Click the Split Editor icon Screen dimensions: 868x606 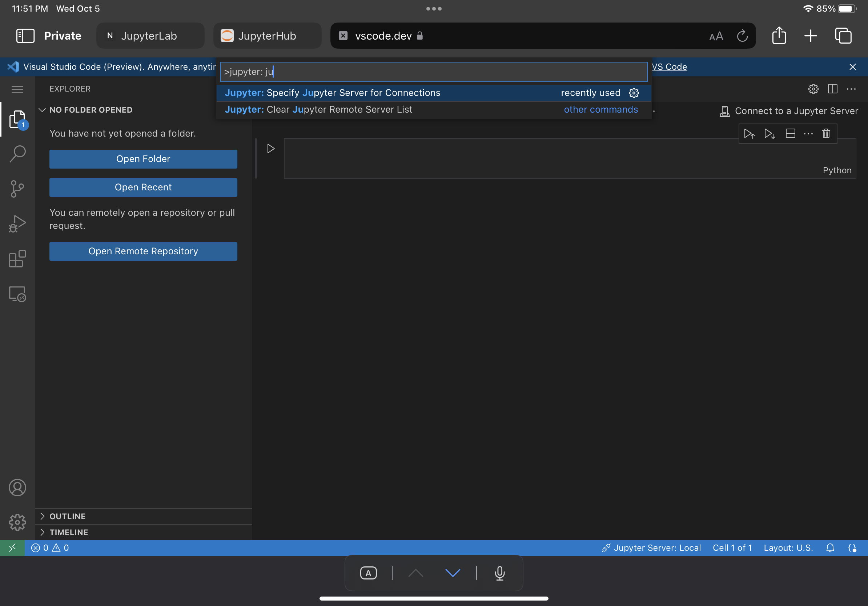[832, 89]
